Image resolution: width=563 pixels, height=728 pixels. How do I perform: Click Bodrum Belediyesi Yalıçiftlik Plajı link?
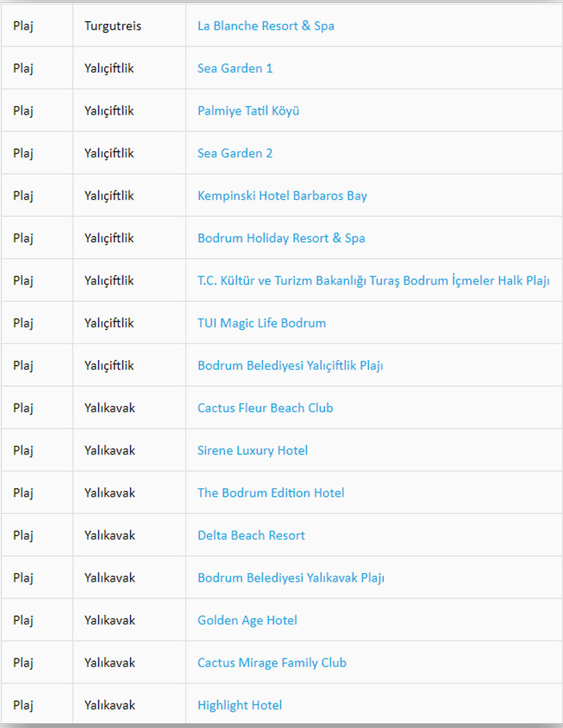(x=290, y=366)
